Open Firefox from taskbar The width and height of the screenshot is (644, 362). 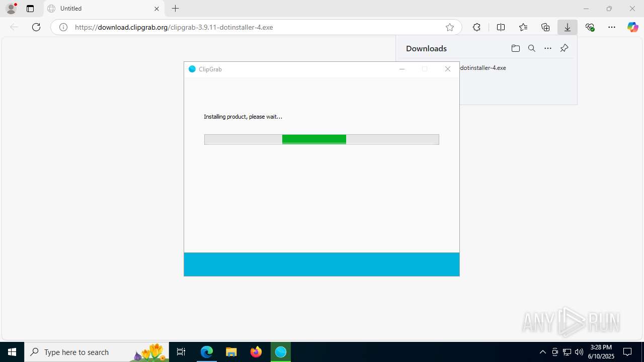click(x=256, y=352)
